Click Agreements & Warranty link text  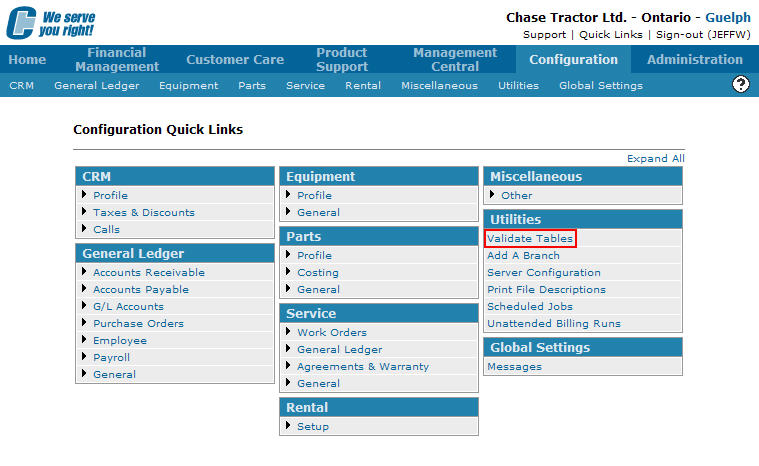tap(363, 366)
